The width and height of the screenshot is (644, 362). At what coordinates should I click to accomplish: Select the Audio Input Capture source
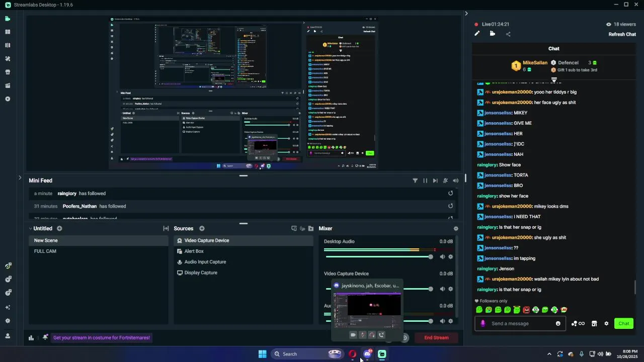[x=244, y=262]
